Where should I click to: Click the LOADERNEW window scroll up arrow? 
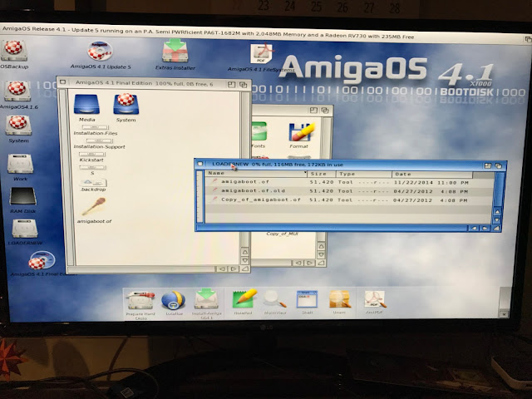pyautogui.click(x=497, y=212)
